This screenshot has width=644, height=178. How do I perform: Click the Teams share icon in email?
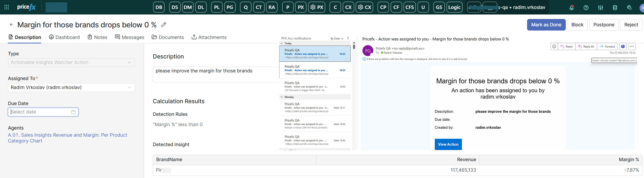click(x=623, y=47)
